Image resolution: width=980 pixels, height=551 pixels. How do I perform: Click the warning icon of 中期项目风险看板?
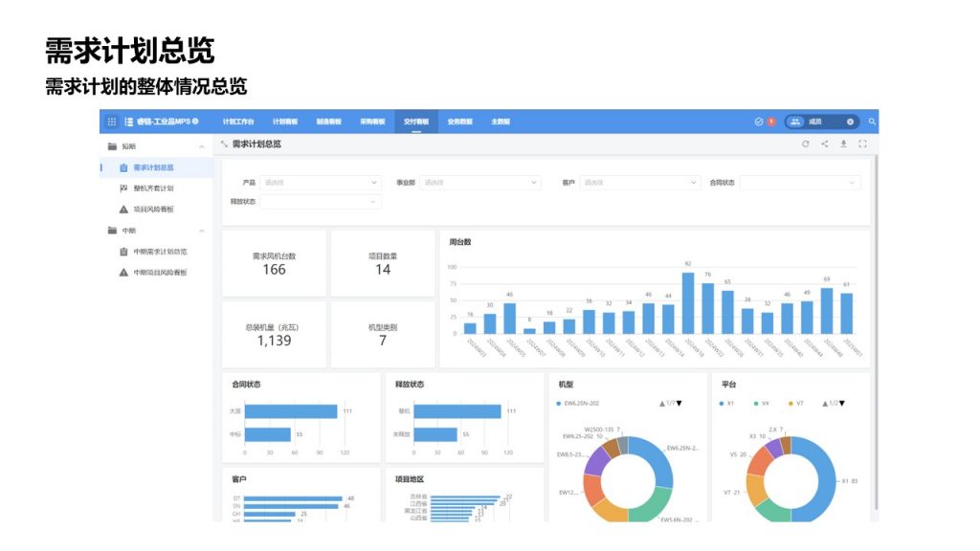coord(123,273)
